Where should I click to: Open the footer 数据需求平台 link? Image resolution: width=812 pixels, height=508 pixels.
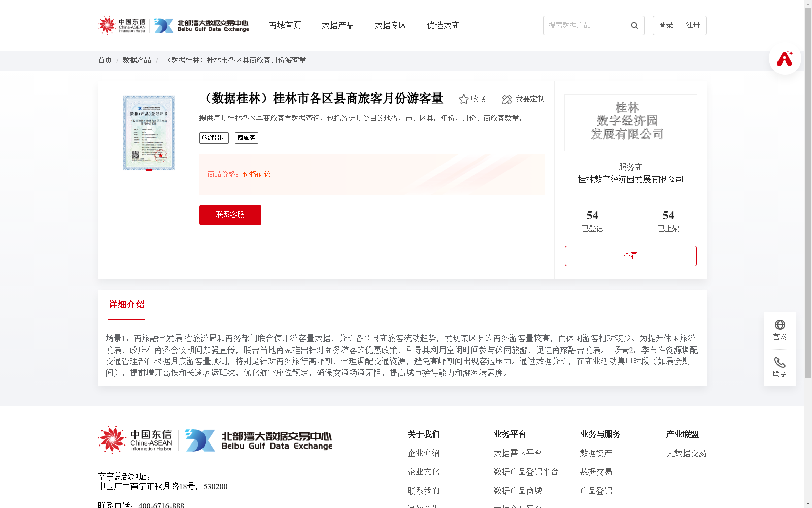(518, 453)
